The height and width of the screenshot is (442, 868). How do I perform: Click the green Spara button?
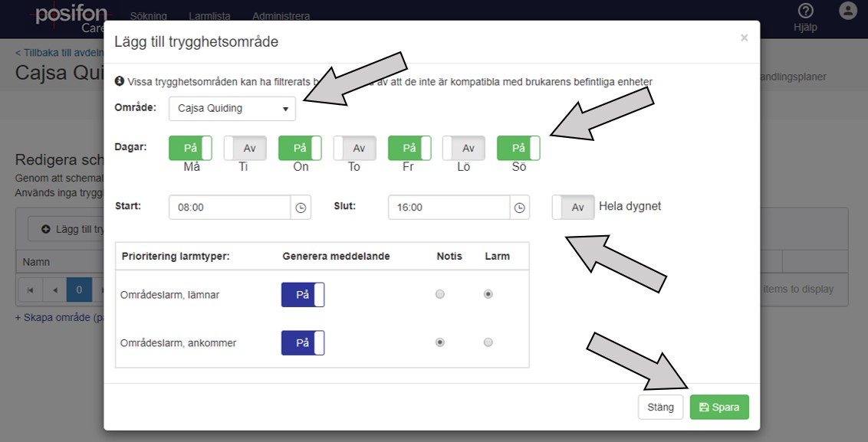(x=719, y=408)
